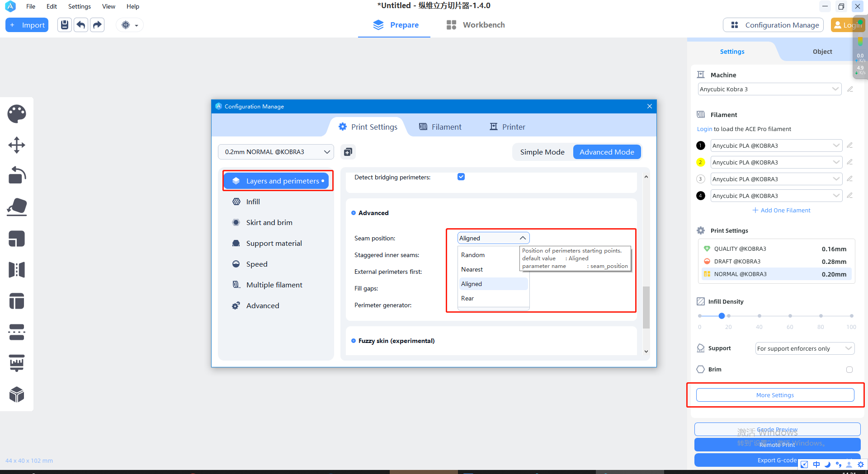Open the Edit menu
This screenshot has height=474, width=868.
point(52,6)
